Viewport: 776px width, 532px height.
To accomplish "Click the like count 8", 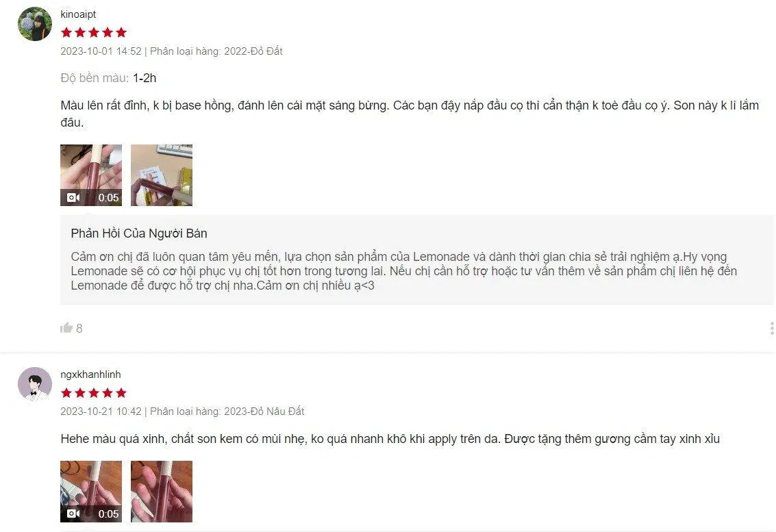I will point(79,328).
